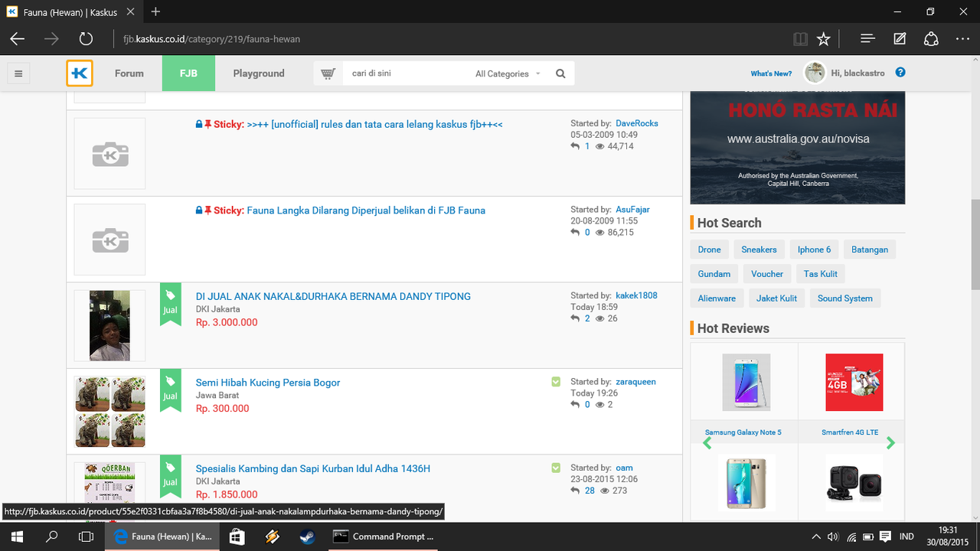This screenshot has height=551, width=980.
Task: Show hidden tray icons chevron
Action: pos(817,536)
